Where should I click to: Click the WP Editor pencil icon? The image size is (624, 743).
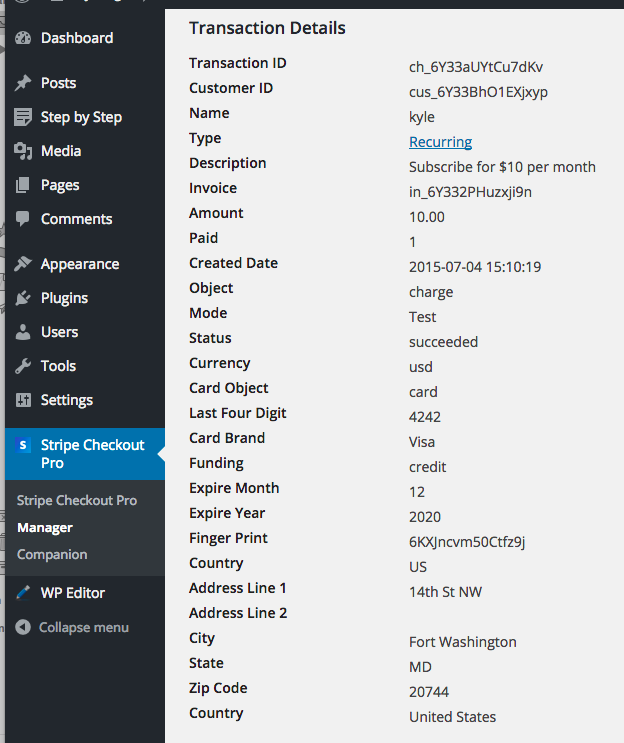pos(23,593)
